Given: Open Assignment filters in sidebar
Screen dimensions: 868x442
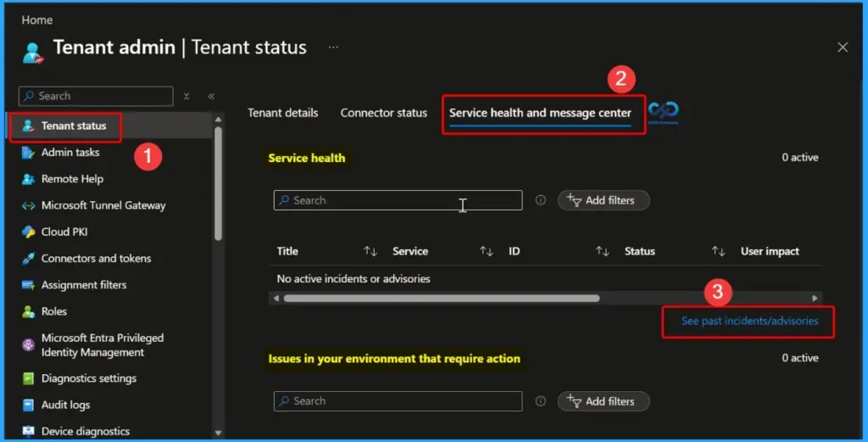Looking at the screenshot, I should point(84,285).
